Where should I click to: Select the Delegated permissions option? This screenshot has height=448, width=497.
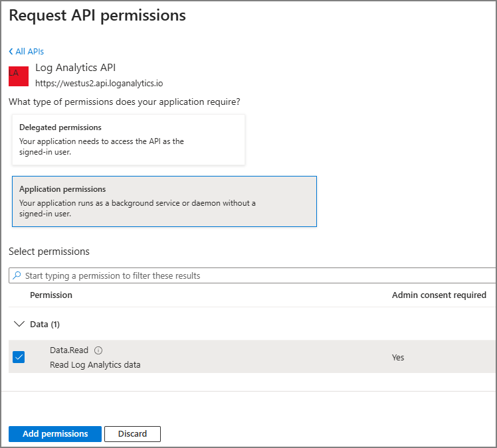[128, 139]
